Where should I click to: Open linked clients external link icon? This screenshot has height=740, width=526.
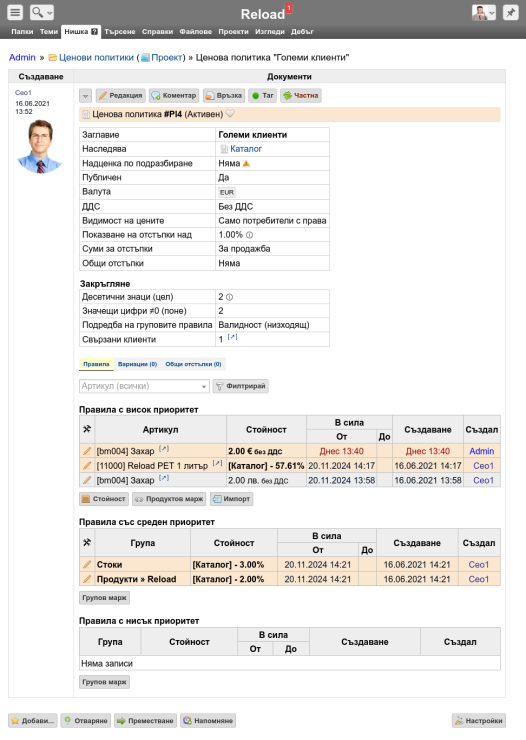pyautogui.click(x=233, y=337)
